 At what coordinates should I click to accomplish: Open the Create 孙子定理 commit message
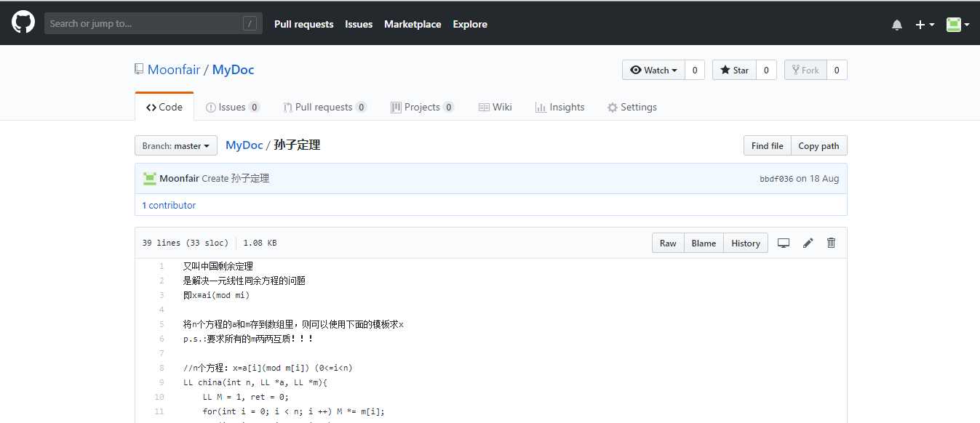click(236, 178)
